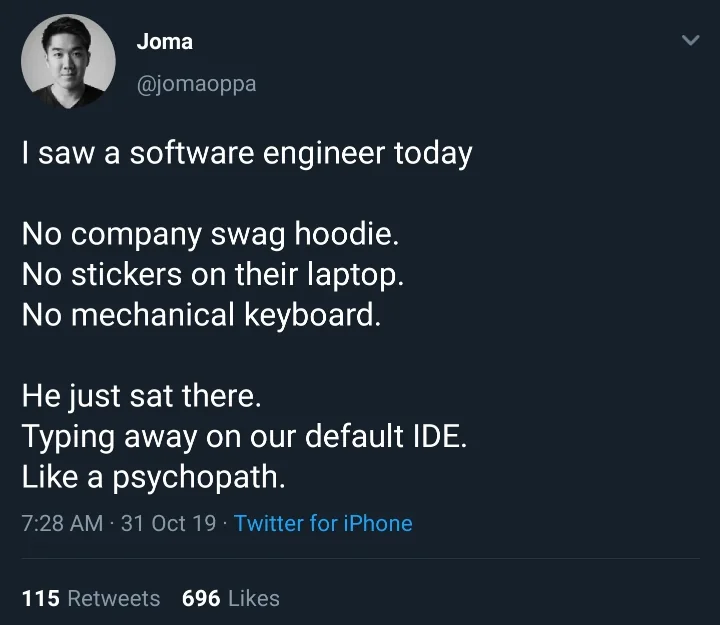720x625 pixels.
Task: Click the word 'laptop' in the tweet
Action: pyautogui.click(x=350, y=275)
